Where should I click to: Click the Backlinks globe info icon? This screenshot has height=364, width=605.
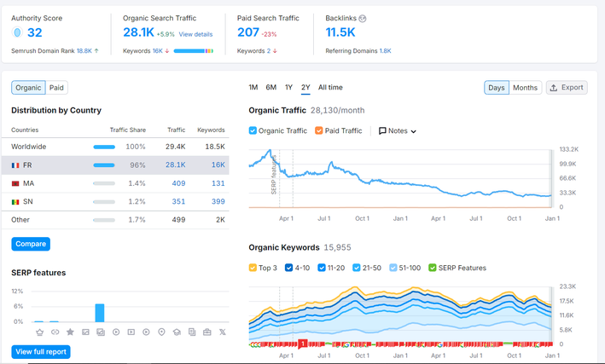click(x=363, y=18)
